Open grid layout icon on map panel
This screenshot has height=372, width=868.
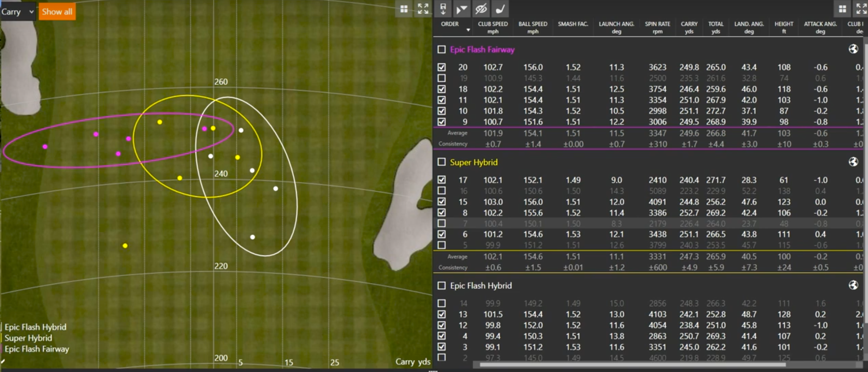click(x=404, y=9)
